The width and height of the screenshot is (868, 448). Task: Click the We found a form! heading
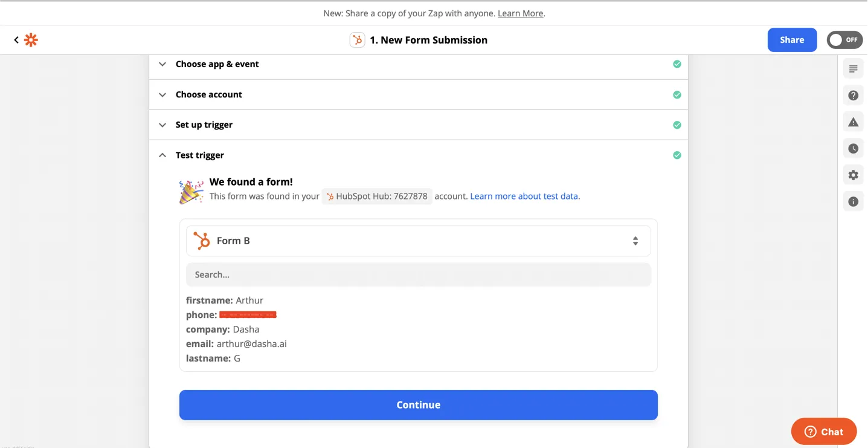pos(251,181)
